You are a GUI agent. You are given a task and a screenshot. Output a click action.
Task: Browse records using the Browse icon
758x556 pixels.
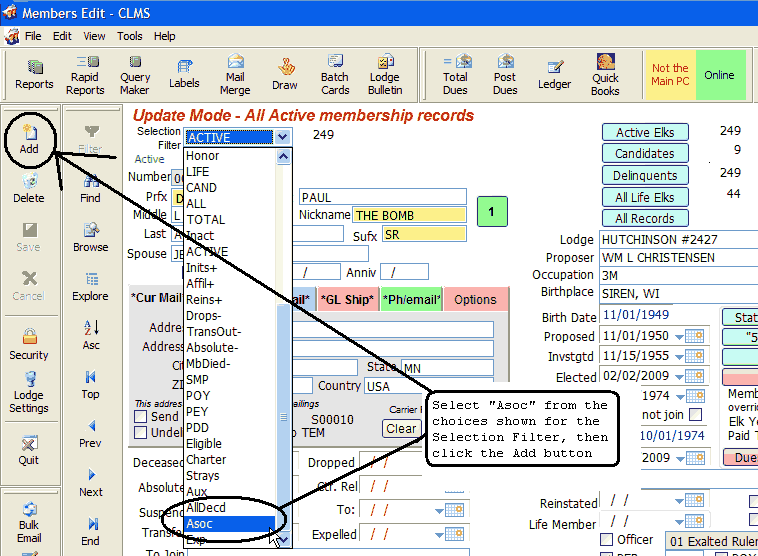[91, 237]
